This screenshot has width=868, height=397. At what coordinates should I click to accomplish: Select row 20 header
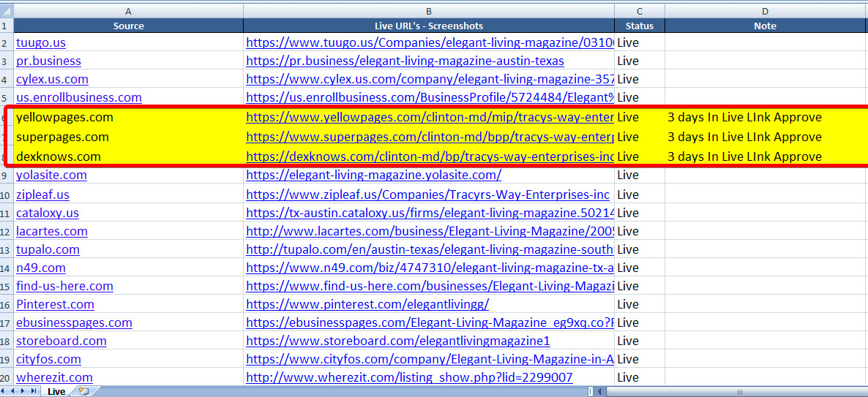click(7, 377)
